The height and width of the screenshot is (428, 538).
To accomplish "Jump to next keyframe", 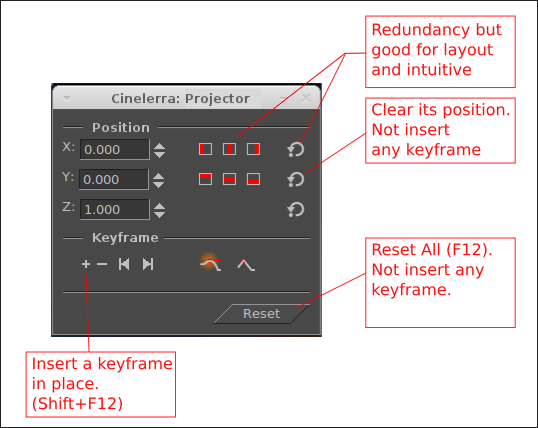I will [148, 264].
